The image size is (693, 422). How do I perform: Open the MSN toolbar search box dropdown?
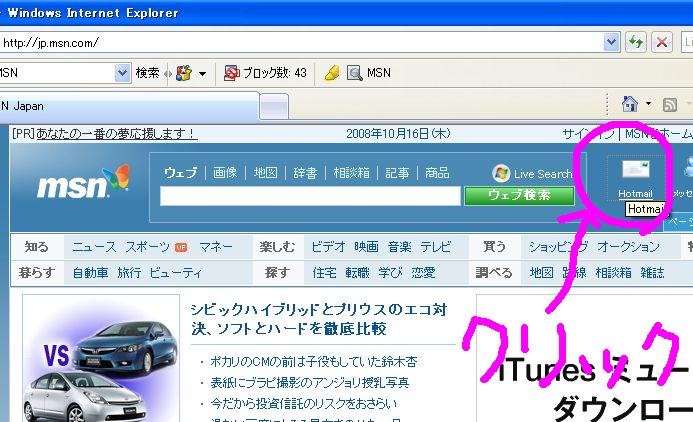click(122, 73)
